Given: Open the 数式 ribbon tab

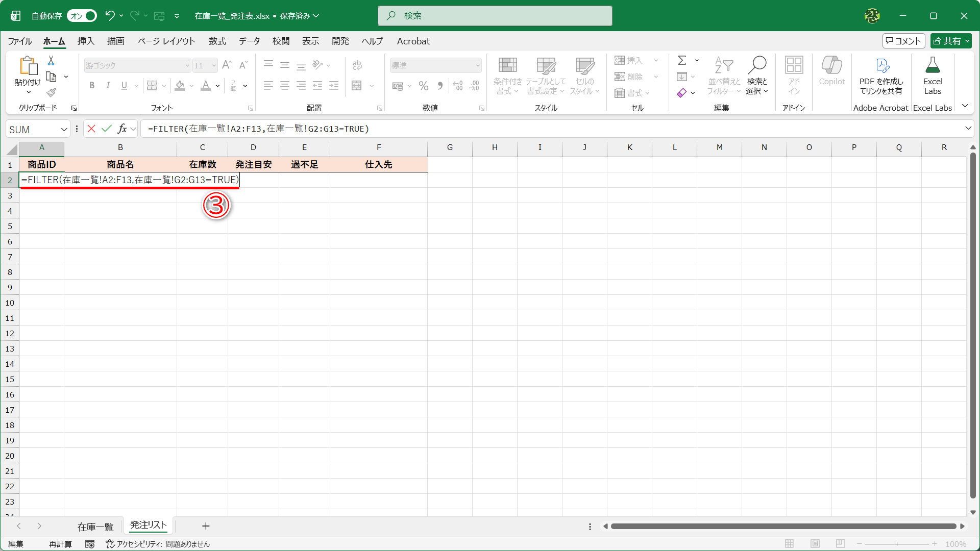Looking at the screenshot, I should tap(217, 41).
